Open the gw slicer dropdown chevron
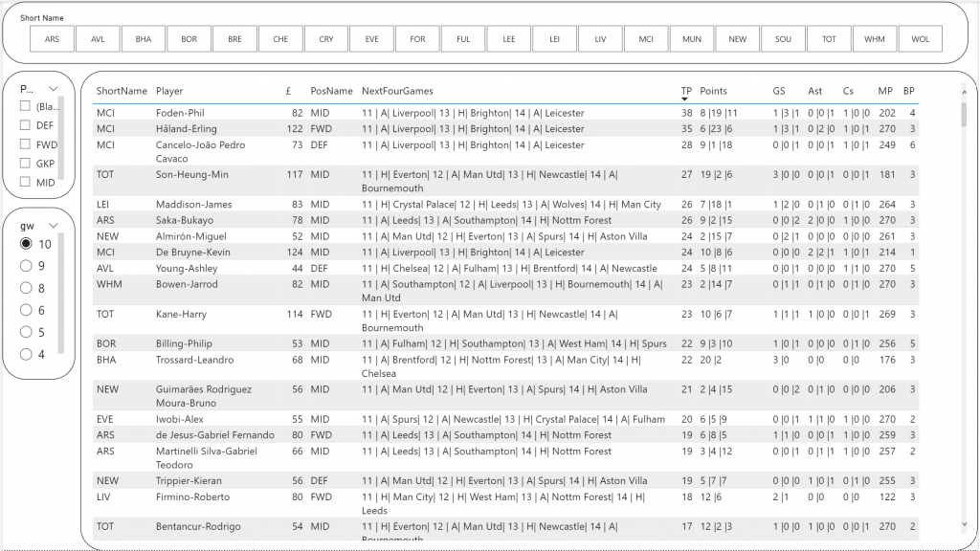 click(x=54, y=225)
